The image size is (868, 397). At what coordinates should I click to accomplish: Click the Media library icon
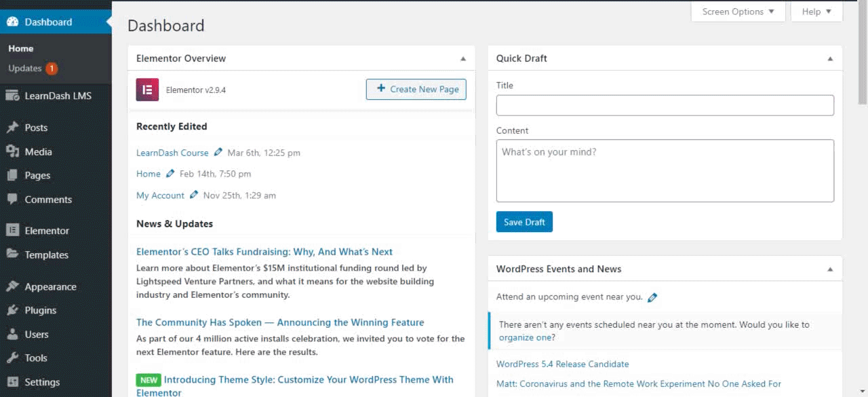coord(12,151)
